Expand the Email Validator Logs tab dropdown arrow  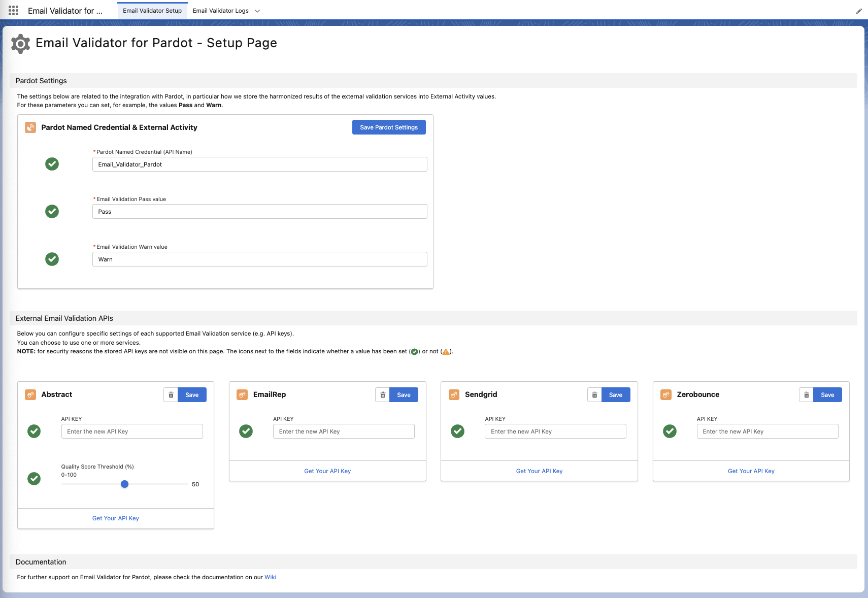257,11
